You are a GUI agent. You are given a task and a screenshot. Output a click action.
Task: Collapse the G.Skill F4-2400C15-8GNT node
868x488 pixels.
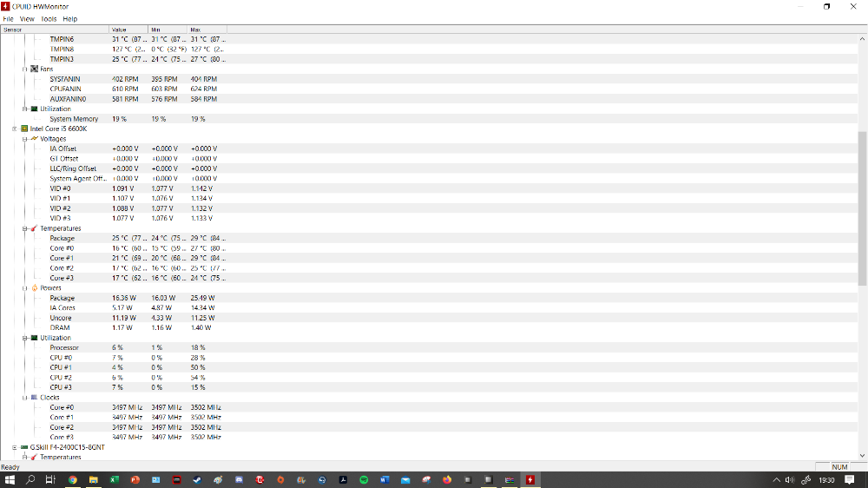[x=15, y=447]
